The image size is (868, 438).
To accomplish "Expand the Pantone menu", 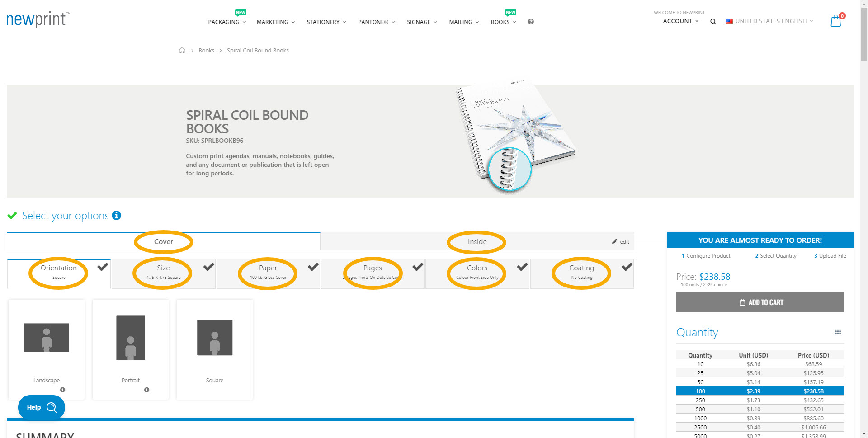I will point(377,22).
